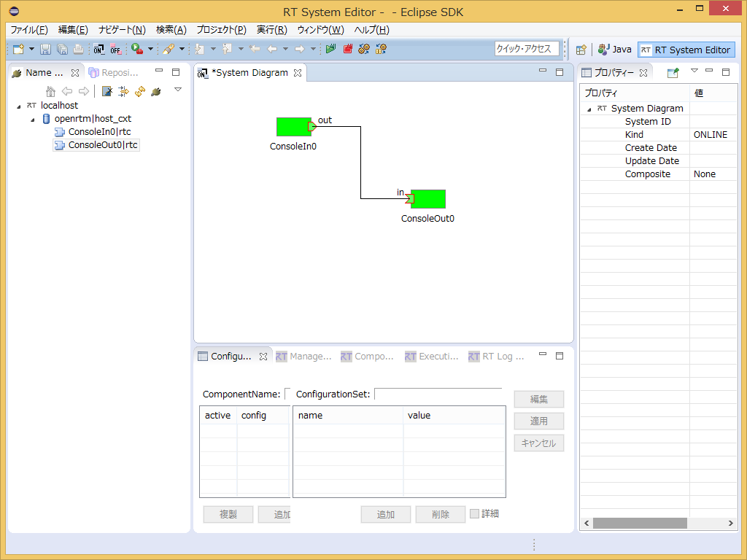This screenshot has width=747, height=560.
Task: Open the Next Annotation dropdown arrow
Action: click(x=213, y=49)
